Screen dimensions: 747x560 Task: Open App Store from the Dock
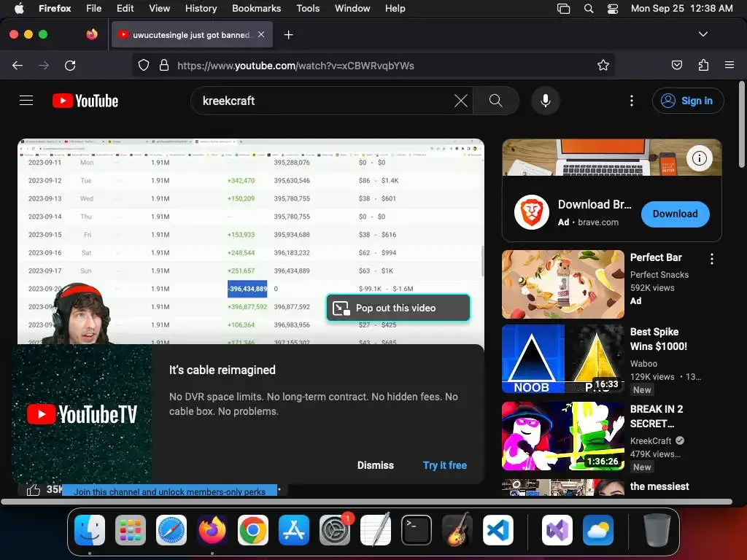[x=294, y=530]
